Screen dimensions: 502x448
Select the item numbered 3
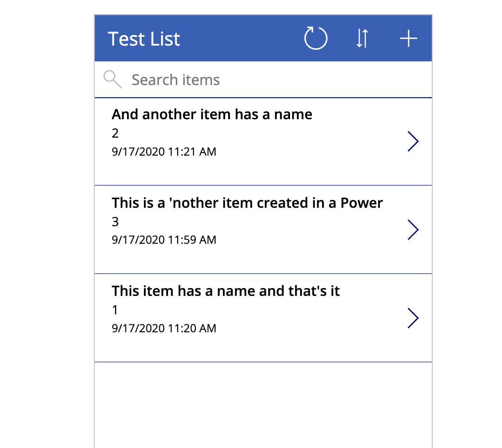[115, 222]
